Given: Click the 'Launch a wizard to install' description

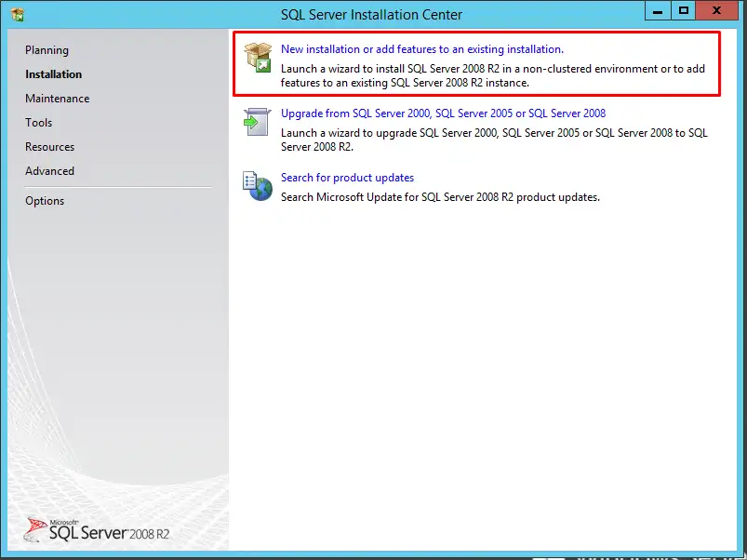Looking at the screenshot, I should [x=493, y=75].
